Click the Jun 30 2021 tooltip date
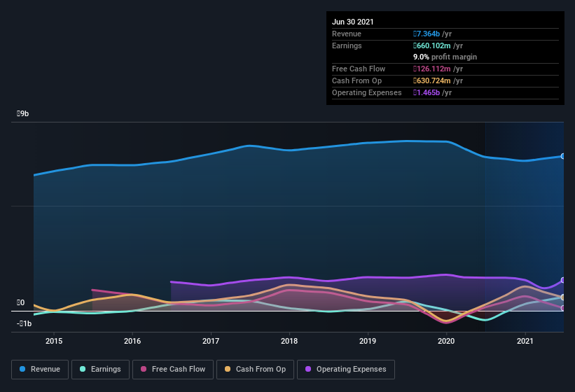 [353, 22]
